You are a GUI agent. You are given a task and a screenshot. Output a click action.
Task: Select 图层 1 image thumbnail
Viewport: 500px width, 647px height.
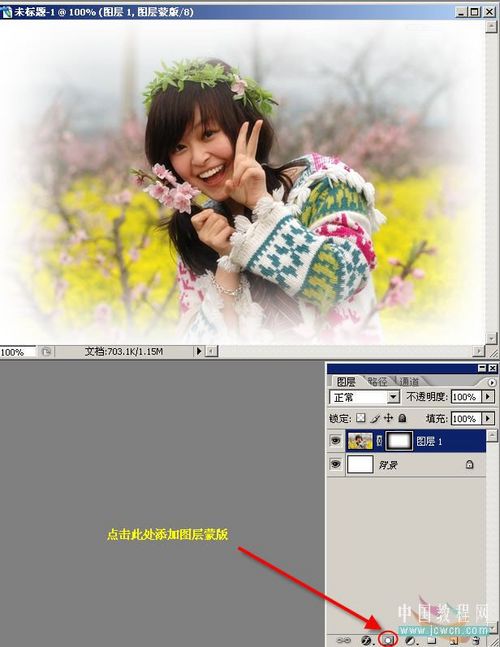tap(360, 441)
